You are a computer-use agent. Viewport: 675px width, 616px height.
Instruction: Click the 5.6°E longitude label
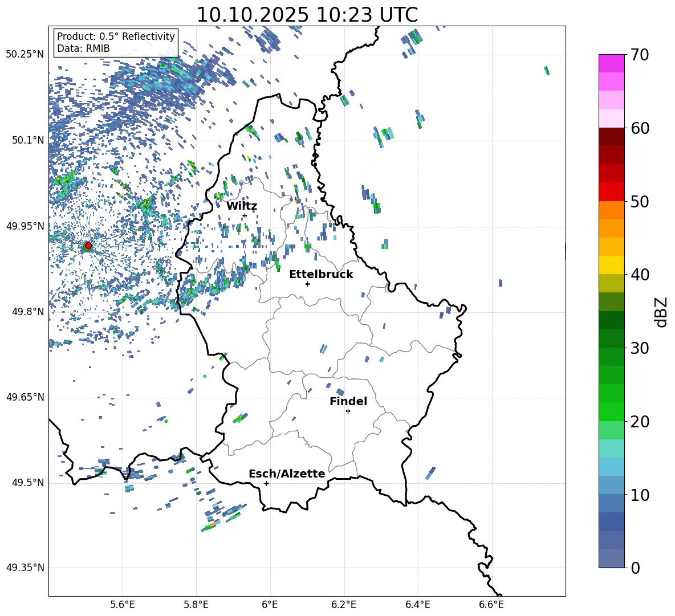(x=123, y=605)
